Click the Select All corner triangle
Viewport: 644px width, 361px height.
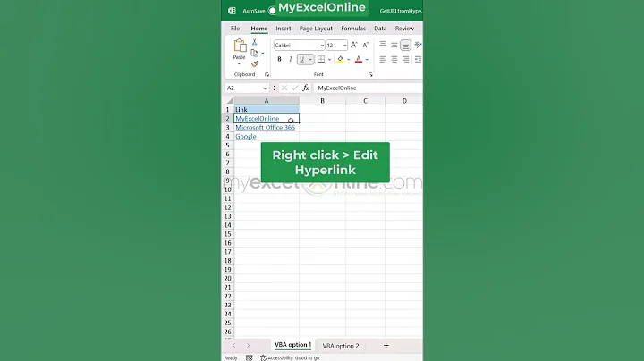230,100
